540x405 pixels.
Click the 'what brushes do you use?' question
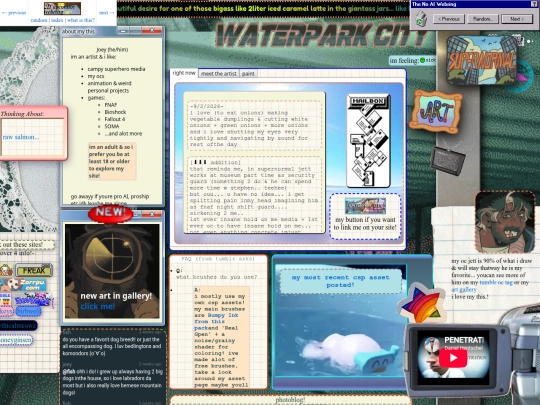point(216,277)
